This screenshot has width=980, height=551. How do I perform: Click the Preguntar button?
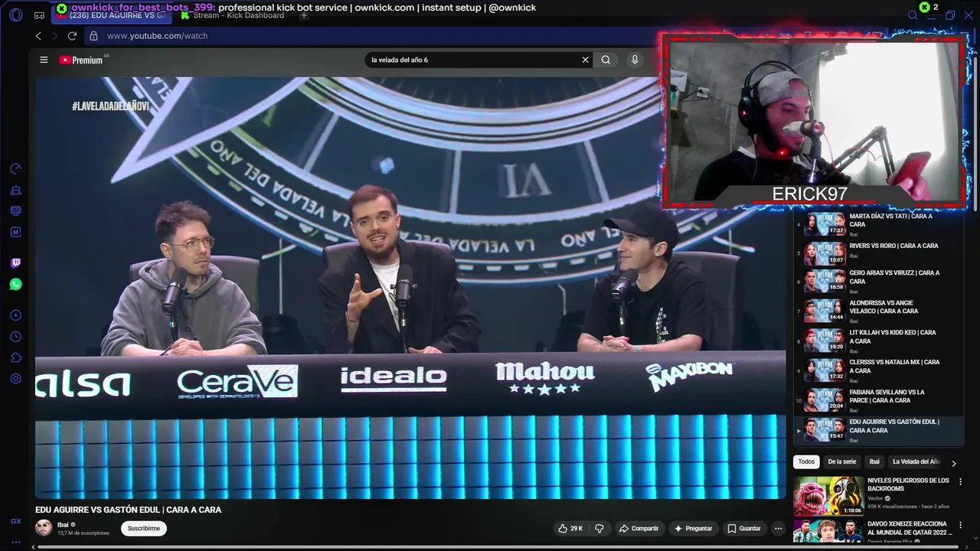(x=693, y=528)
